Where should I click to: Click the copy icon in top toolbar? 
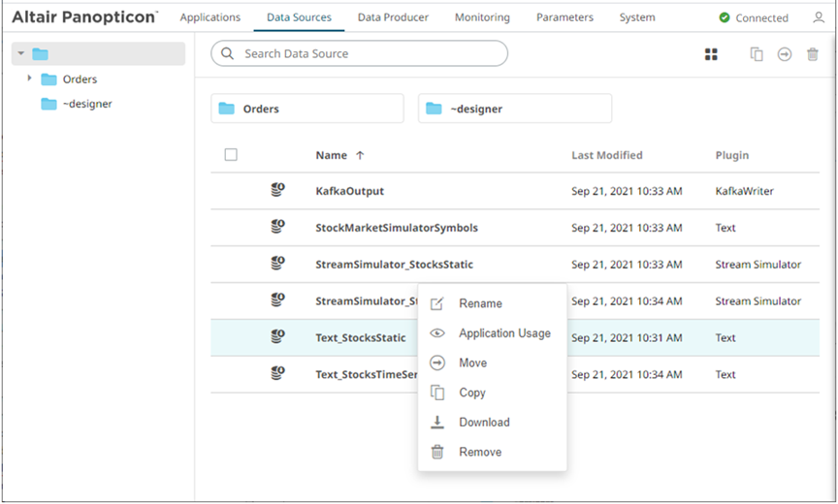pyautogui.click(x=757, y=54)
